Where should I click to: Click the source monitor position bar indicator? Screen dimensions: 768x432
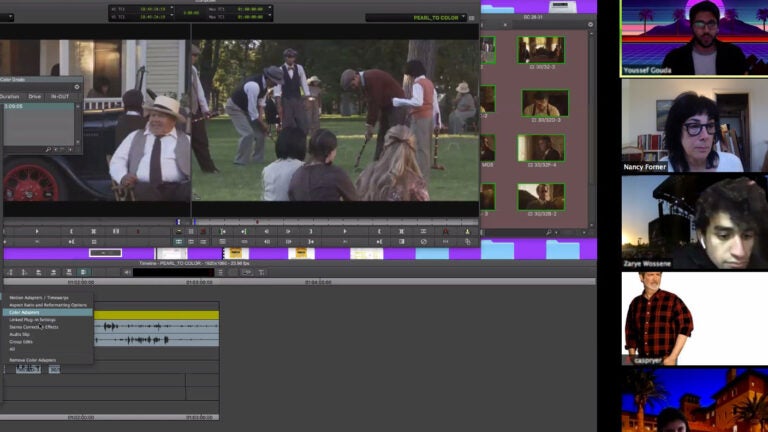click(179, 222)
